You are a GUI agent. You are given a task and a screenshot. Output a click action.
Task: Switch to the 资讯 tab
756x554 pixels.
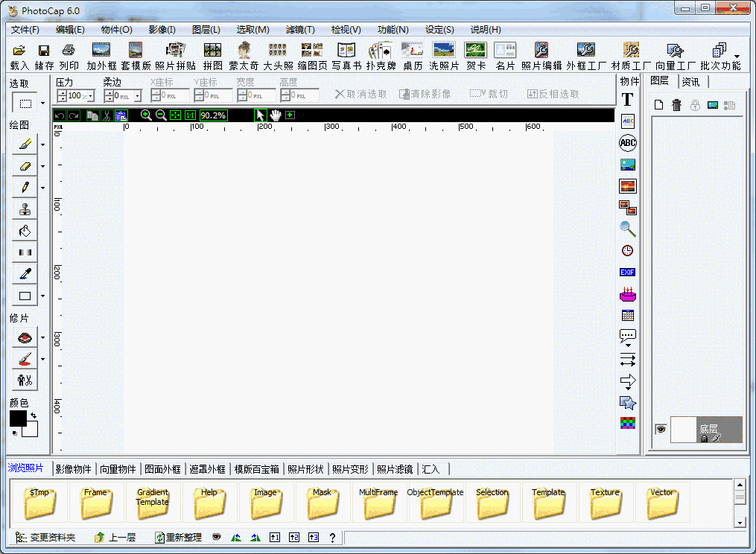(691, 82)
